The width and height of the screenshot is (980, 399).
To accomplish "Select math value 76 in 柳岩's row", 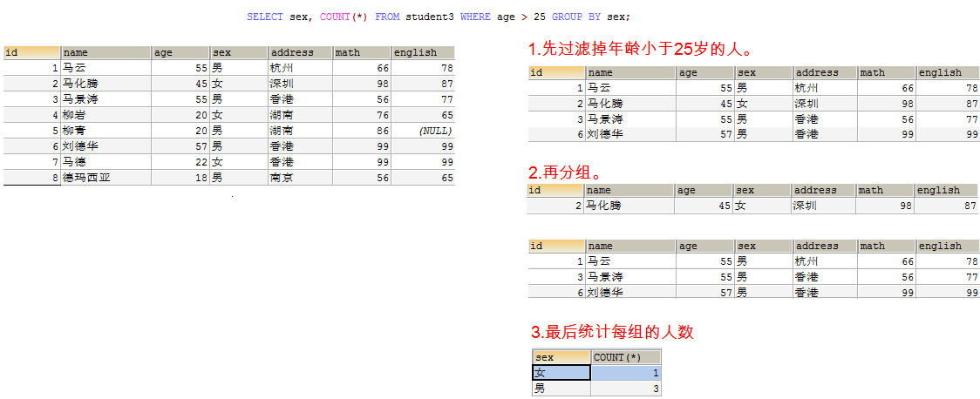I will pyautogui.click(x=362, y=115).
